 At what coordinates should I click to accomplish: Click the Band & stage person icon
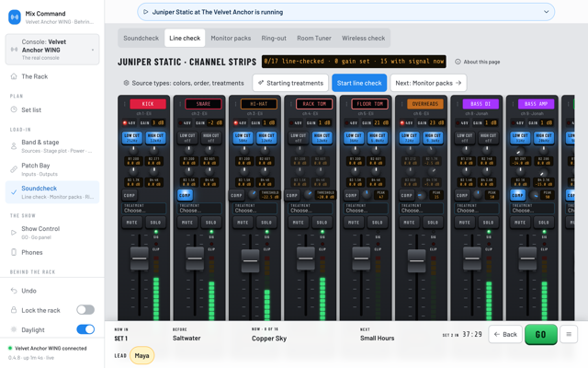14,146
